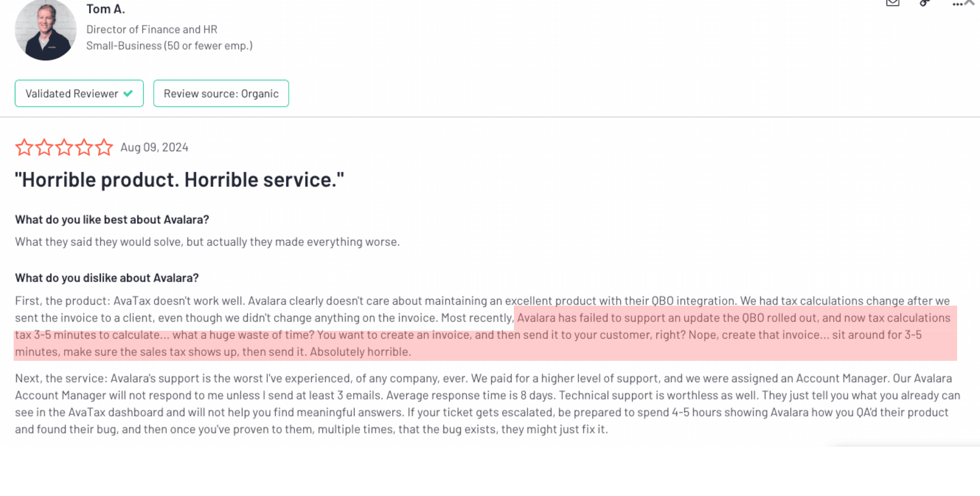The image size is (980, 496).
Task: Click the Validated Reviewer badge
Action: pos(79,93)
